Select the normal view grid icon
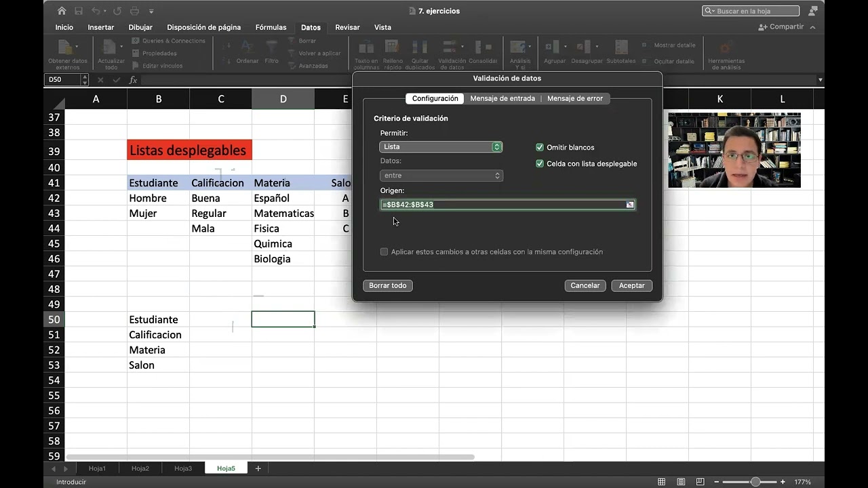This screenshot has height=488, width=868. tap(661, 482)
